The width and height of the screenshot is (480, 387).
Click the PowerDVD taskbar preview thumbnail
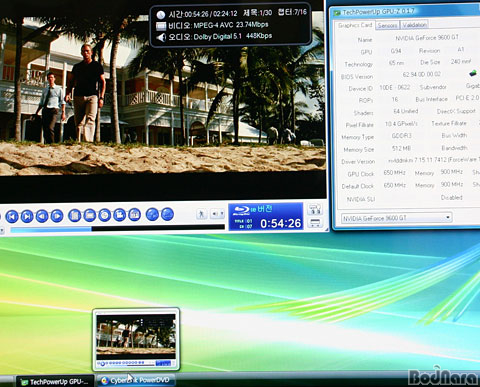point(136,339)
